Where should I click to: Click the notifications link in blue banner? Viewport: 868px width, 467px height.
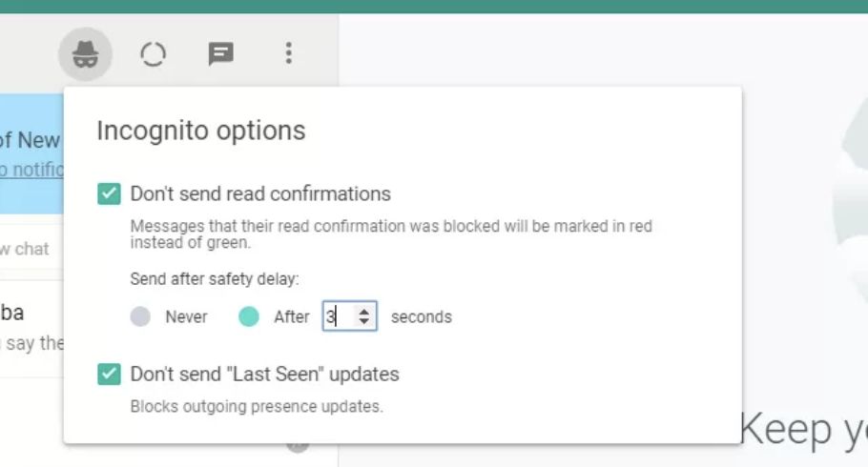click(31, 170)
